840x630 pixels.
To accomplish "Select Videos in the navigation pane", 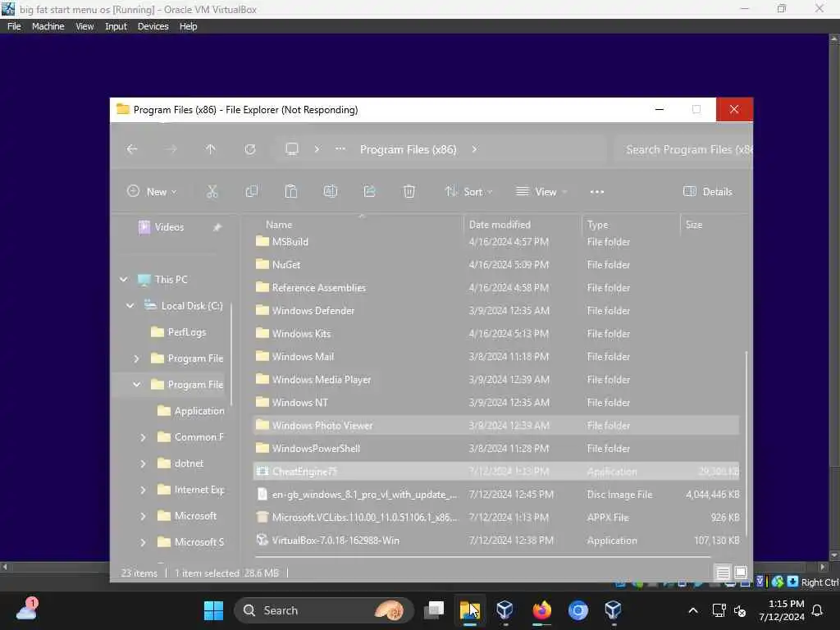I will coord(169,227).
